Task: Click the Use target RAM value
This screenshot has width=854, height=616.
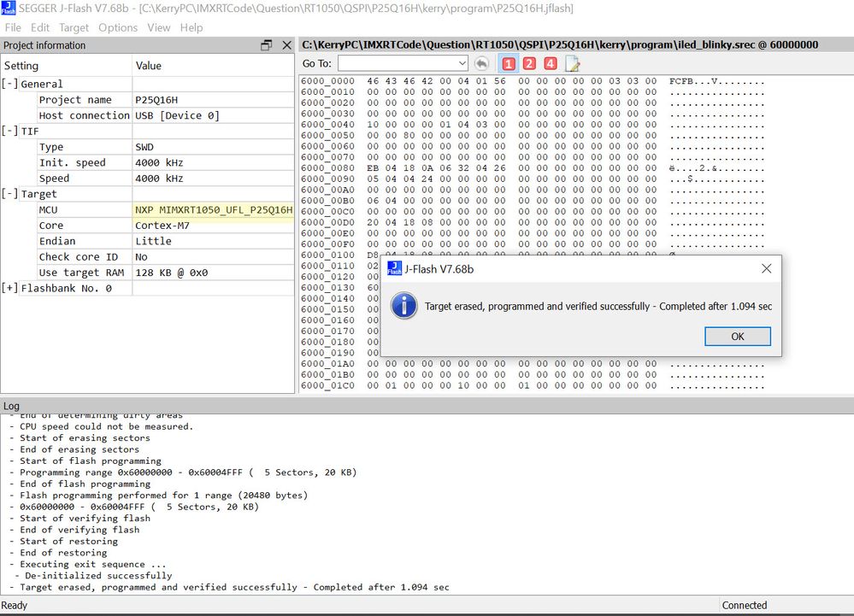Action: [172, 273]
